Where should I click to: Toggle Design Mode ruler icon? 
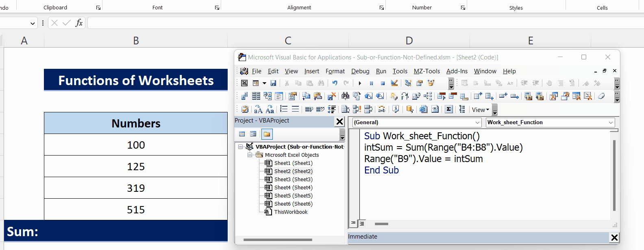394,83
